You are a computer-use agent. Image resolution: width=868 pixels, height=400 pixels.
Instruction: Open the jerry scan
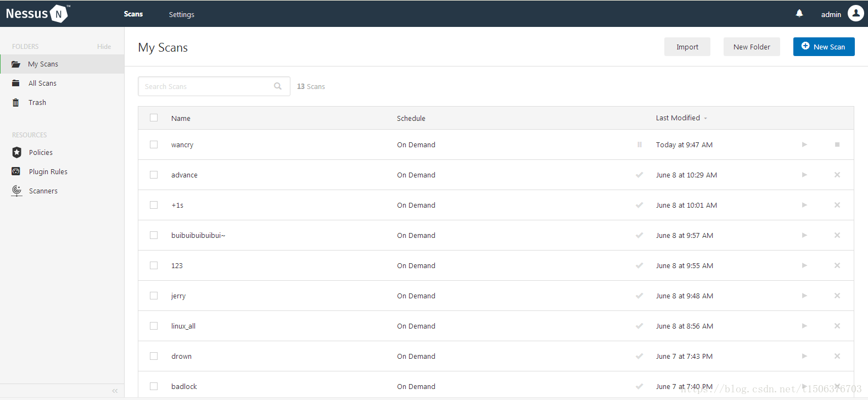pos(178,296)
